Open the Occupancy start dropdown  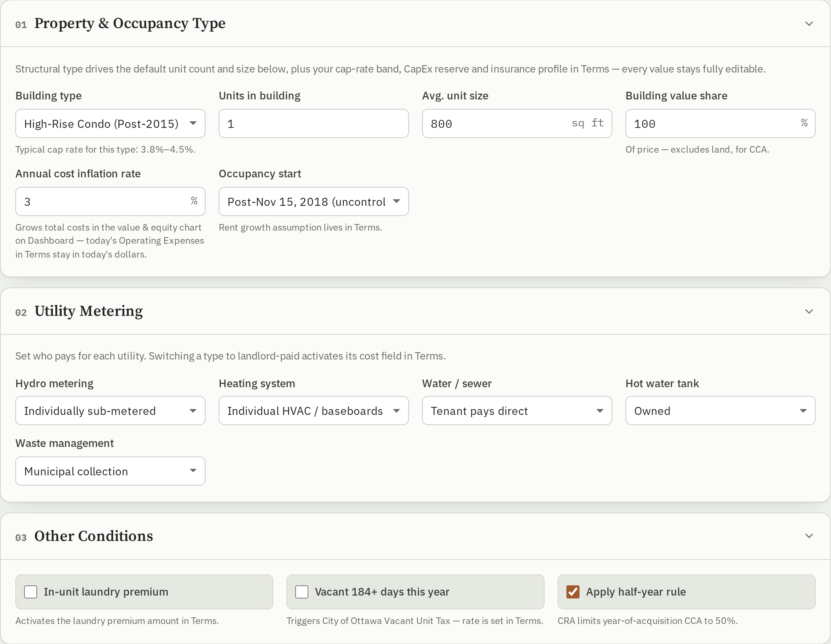[313, 201]
